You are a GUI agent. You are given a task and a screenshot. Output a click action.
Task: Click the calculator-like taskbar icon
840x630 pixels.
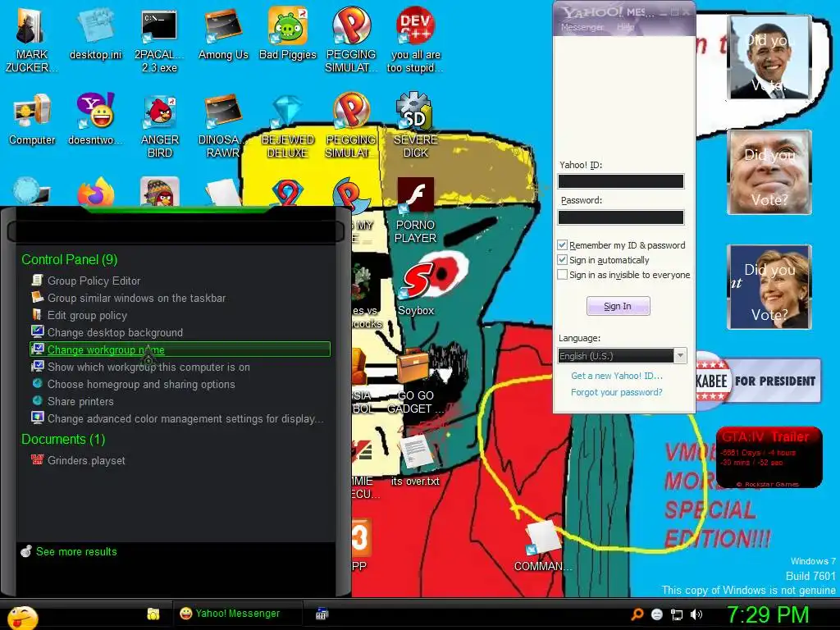322,614
